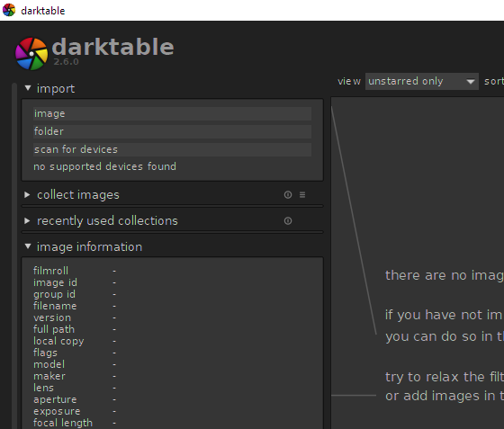Collapse the import panel
504x429 pixels.
(28, 87)
